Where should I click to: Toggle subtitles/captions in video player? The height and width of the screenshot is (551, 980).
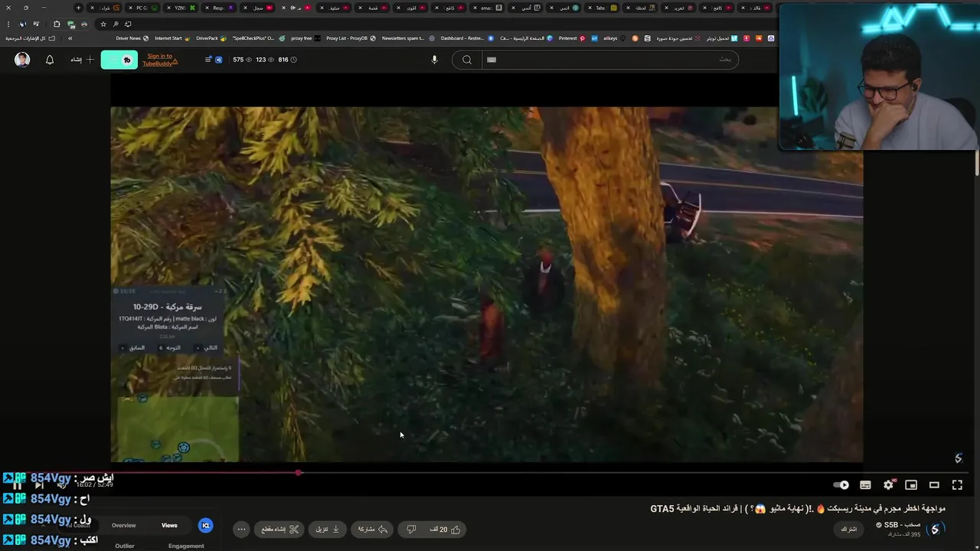coord(865,485)
